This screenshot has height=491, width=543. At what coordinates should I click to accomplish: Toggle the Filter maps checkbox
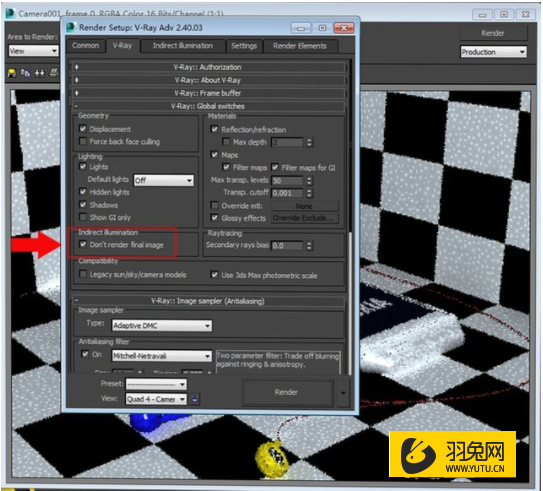pyautogui.click(x=226, y=167)
